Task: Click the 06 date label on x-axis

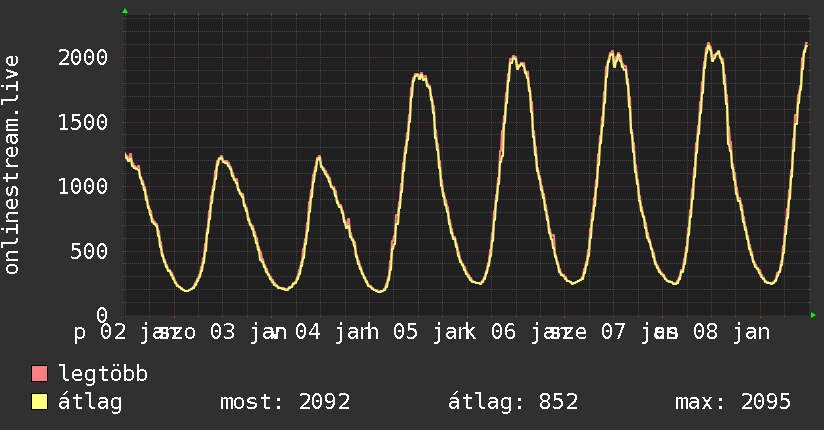Action: (x=503, y=332)
